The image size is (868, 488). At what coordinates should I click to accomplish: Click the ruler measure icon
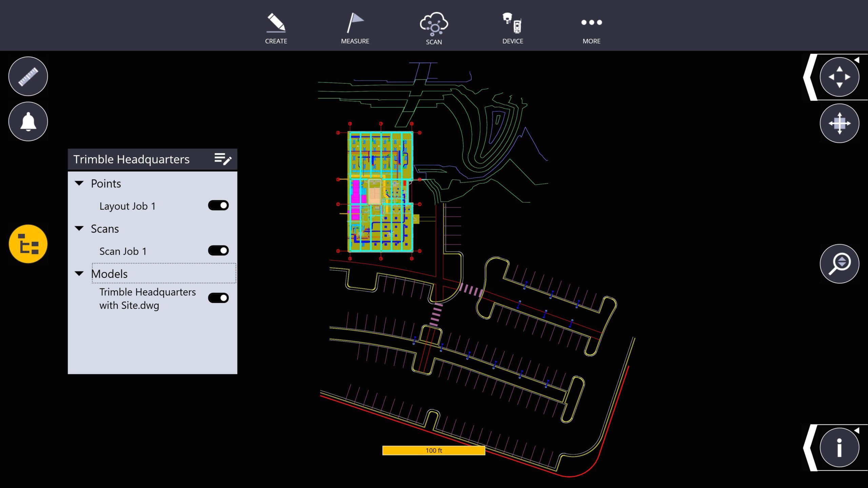28,76
